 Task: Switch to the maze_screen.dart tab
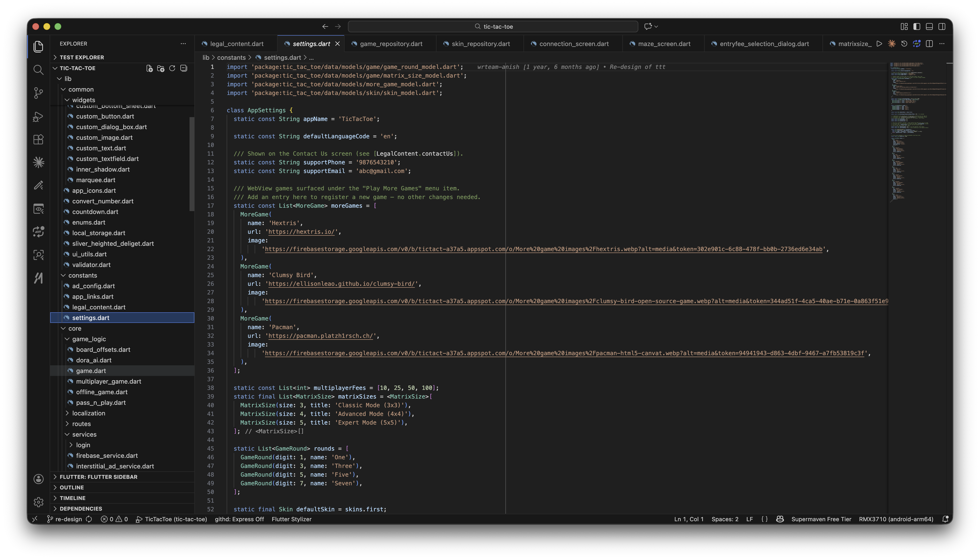click(664, 44)
